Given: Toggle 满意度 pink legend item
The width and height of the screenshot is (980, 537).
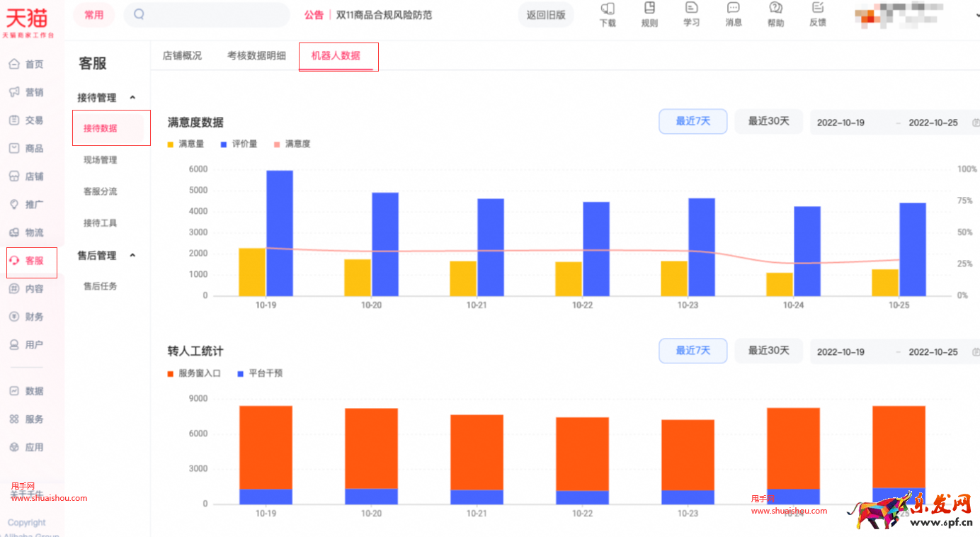Looking at the screenshot, I should 292,144.
